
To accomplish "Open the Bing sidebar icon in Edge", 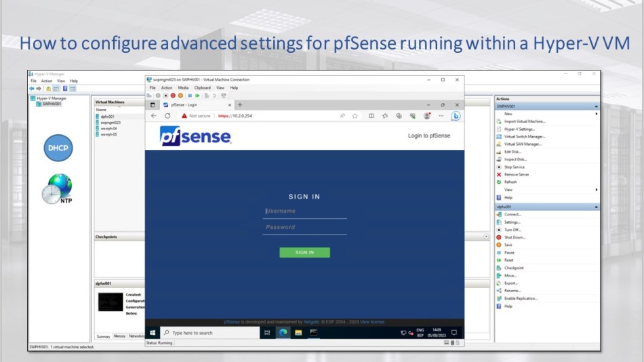I will point(456,116).
